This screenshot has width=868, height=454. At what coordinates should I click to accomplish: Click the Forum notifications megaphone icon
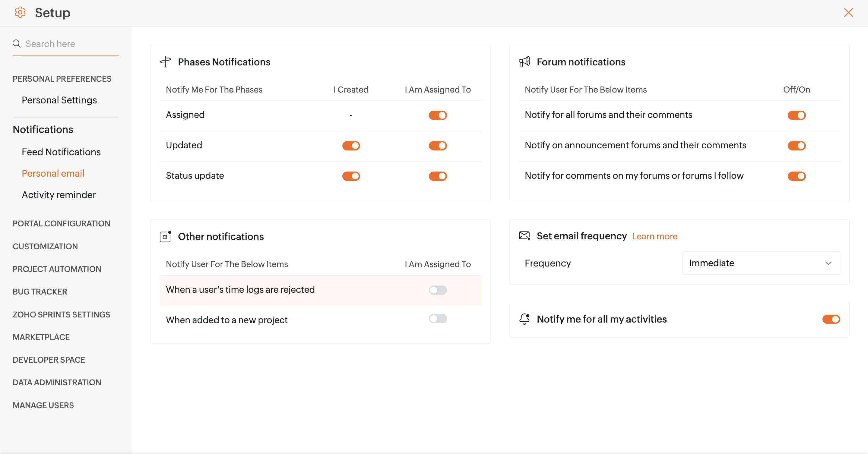[524, 62]
